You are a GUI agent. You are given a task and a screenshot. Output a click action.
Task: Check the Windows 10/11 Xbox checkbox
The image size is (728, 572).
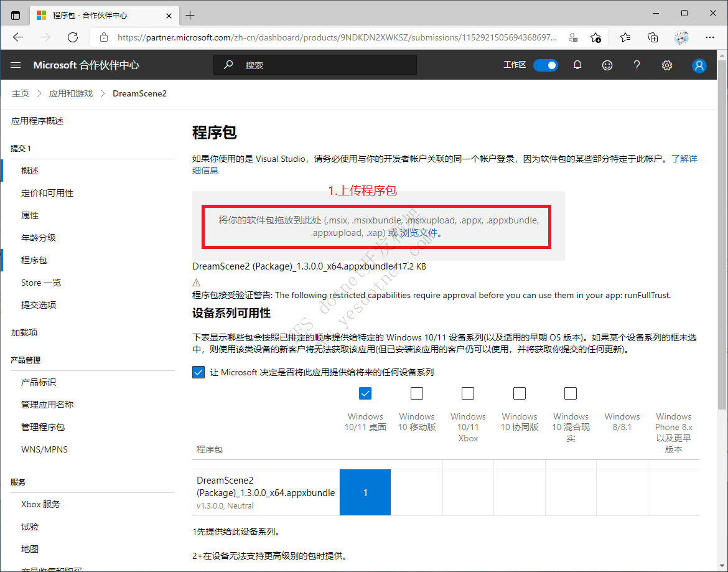[468, 393]
